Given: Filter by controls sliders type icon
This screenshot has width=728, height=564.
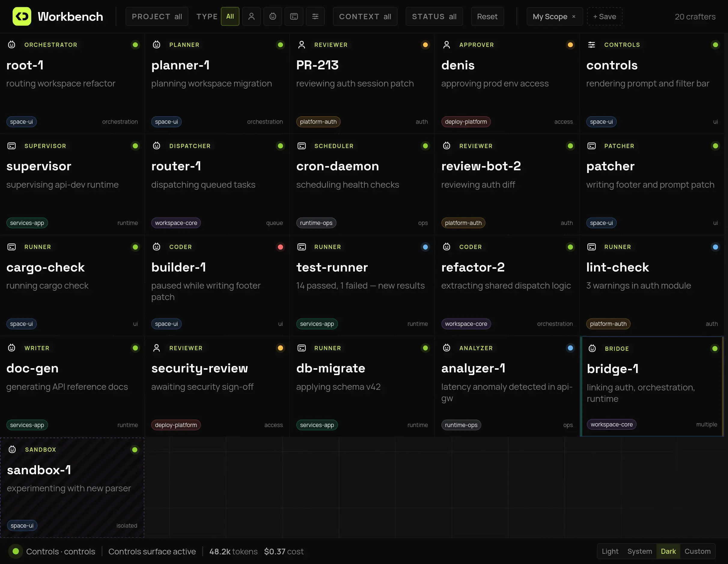Looking at the screenshot, I should click(x=315, y=16).
